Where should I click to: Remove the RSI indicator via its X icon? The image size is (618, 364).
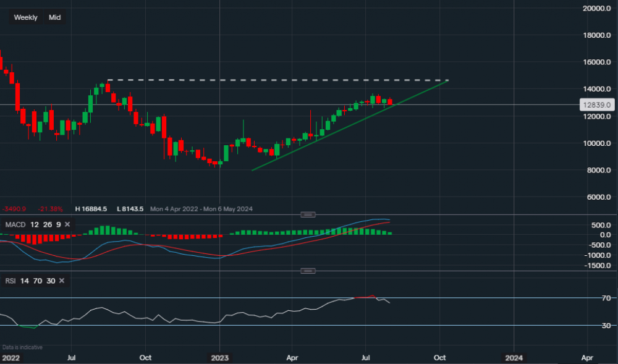point(61,281)
